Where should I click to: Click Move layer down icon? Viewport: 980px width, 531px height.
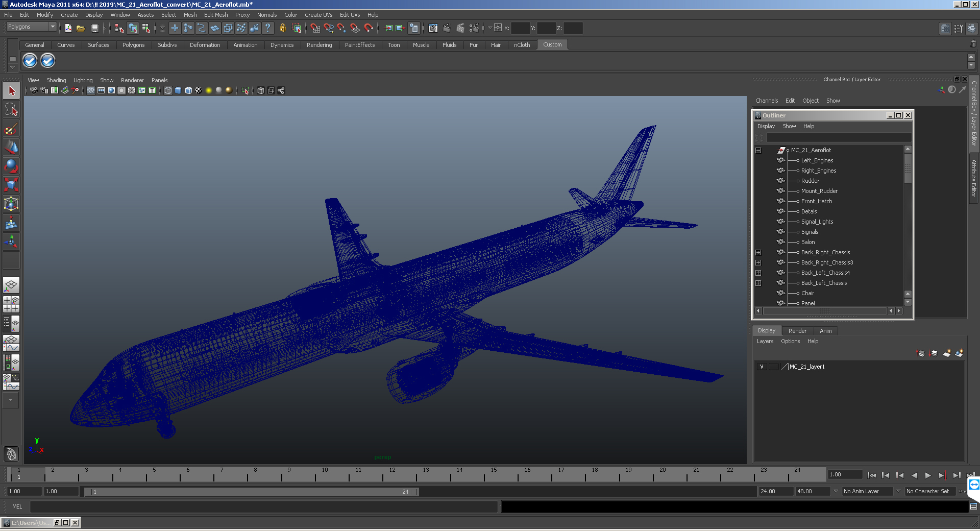(x=934, y=353)
